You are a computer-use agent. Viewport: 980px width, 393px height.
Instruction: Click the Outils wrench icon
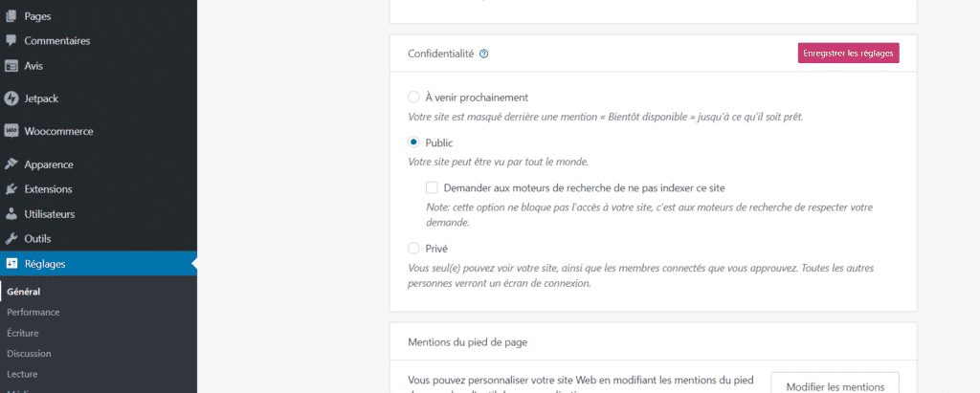11,239
